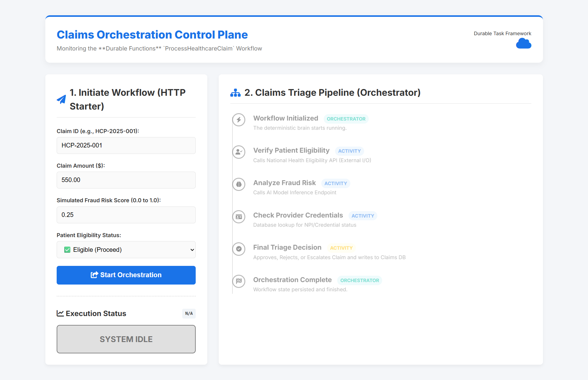Click the blue cloud icon in header
The width and height of the screenshot is (588, 380).
pos(523,44)
